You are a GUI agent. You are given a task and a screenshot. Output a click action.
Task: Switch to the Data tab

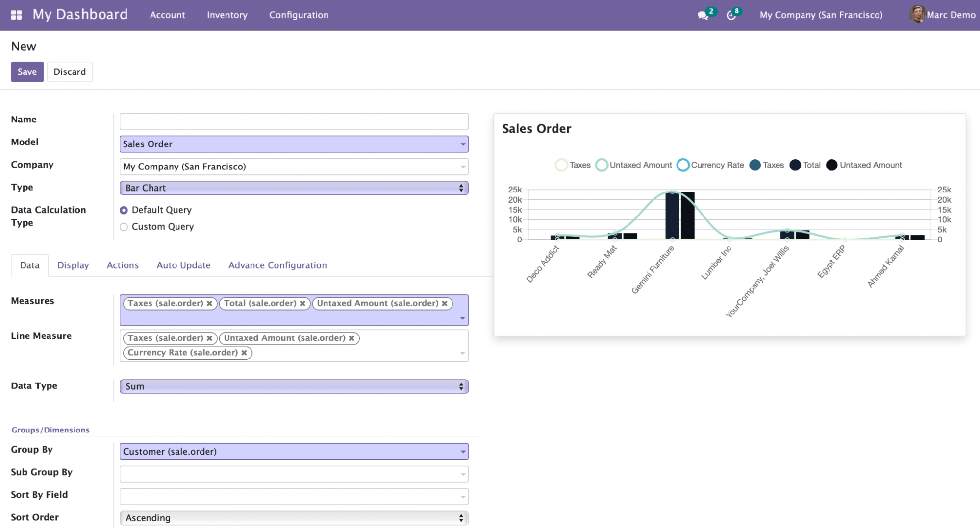29,265
